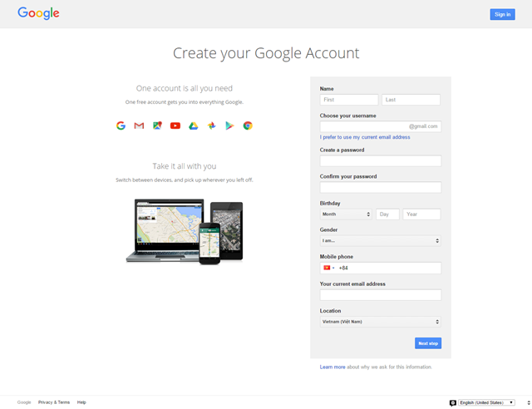The image size is (532, 409).
Task: Click the Mobile phone +84 field
Action: click(381, 268)
